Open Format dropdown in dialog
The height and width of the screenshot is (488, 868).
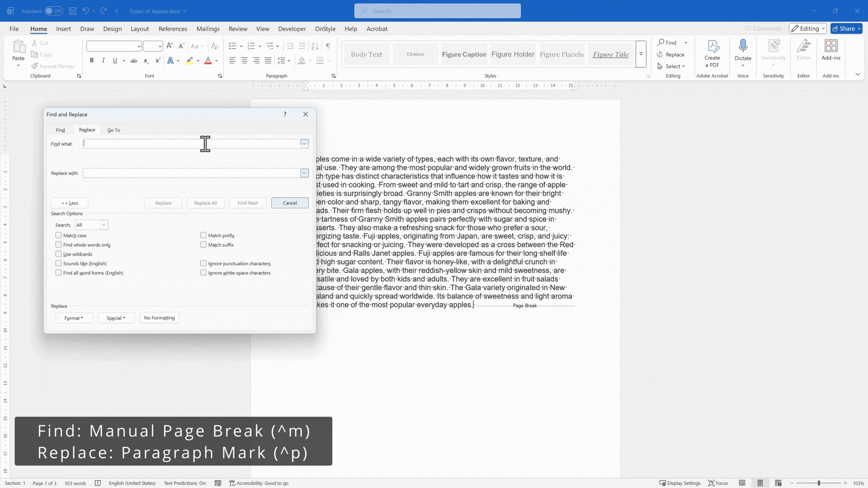74,318
